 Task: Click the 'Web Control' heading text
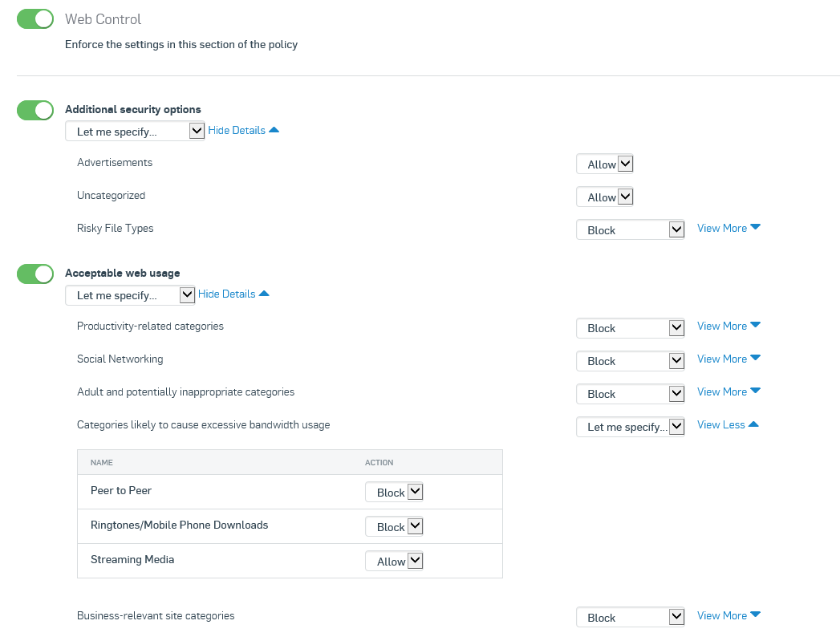[x=103, y=19]
